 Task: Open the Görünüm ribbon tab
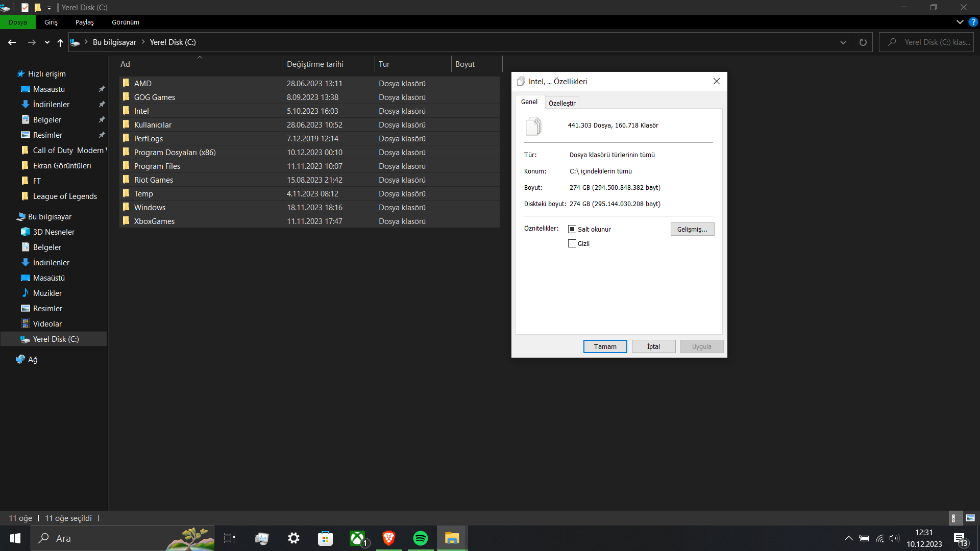point(126,22)
